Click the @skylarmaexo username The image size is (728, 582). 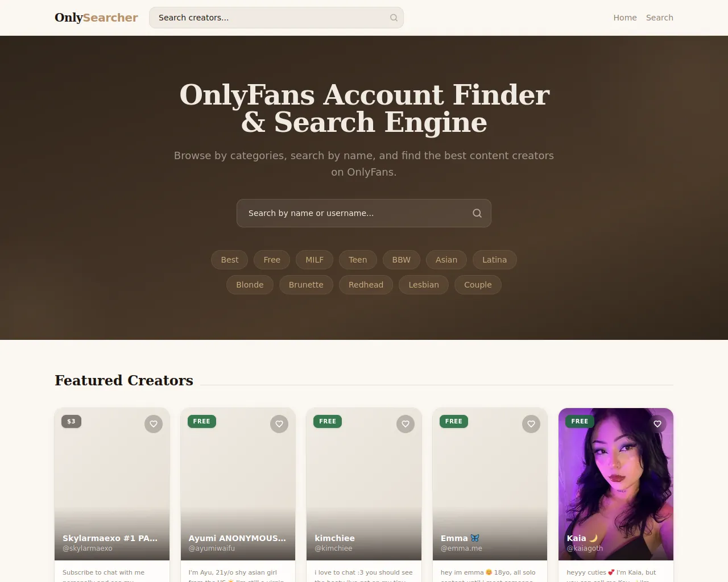click(x=88, y=548)
